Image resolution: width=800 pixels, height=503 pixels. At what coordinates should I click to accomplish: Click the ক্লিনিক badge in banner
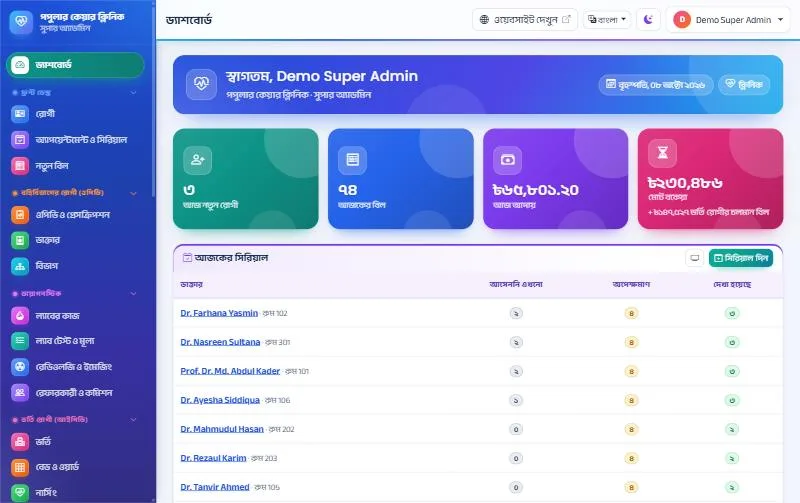coord(744,84)
